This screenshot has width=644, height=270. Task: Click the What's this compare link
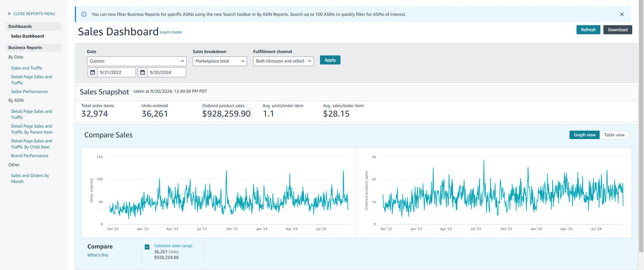click(98, 255)
